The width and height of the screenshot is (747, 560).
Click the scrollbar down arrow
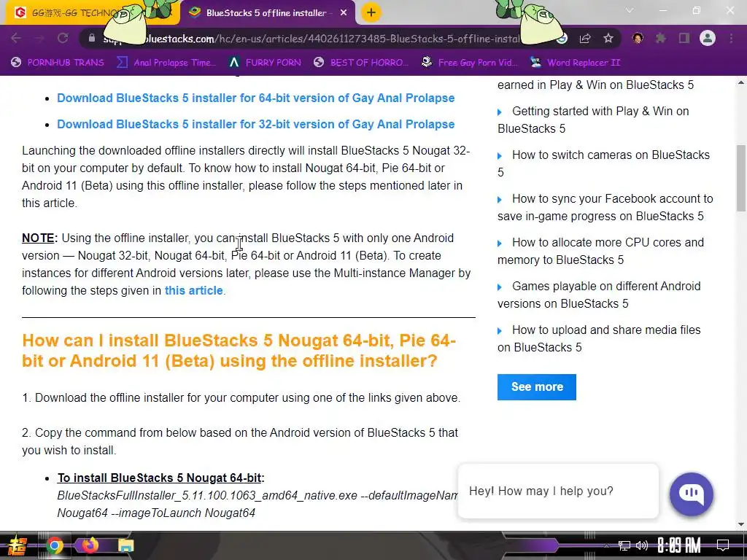pyautogui.click(x=741, y=524)
